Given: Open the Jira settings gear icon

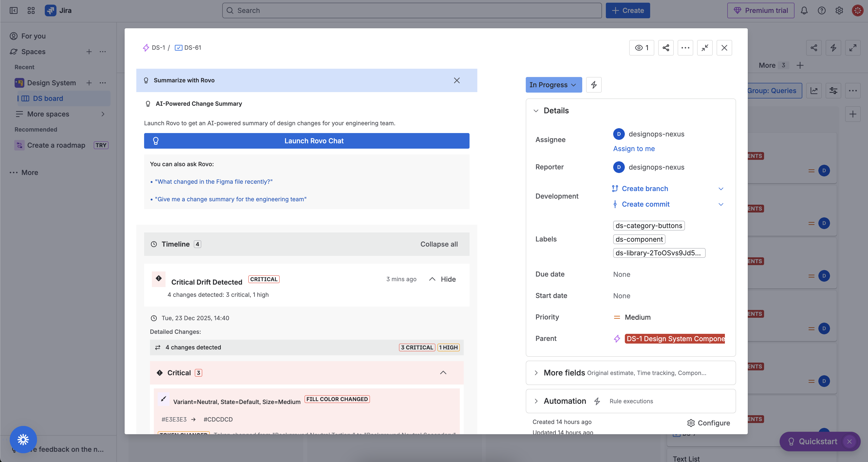Looking at the screenshot, I should coord(839,10).
